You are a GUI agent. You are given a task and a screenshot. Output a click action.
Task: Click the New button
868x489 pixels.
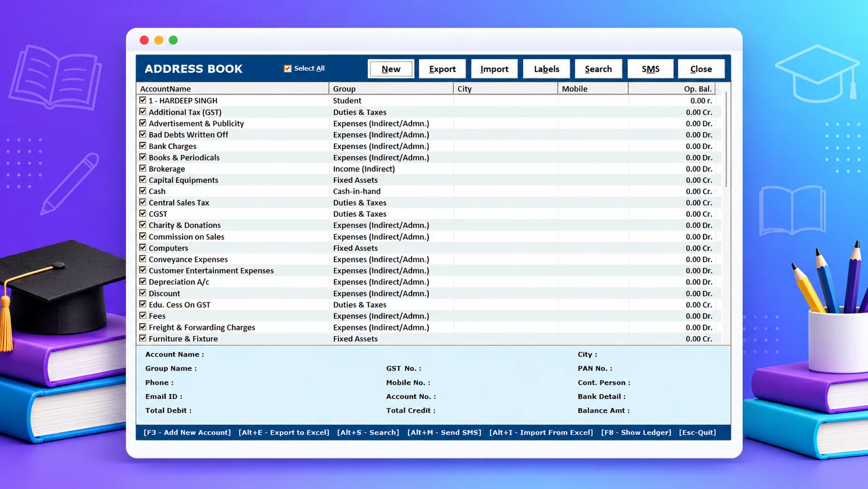pos(390,69)
